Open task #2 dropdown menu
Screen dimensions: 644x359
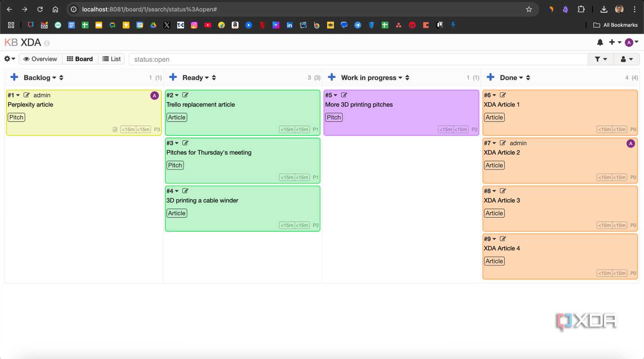coord(173,95)
